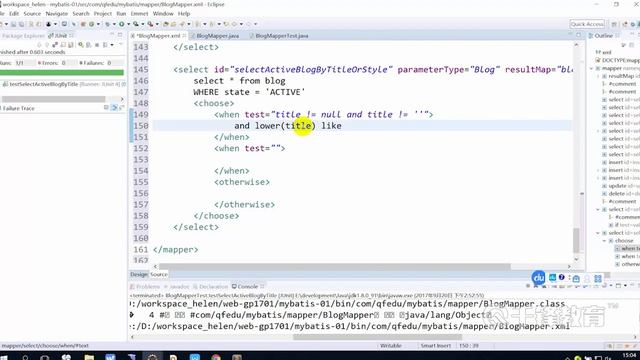Image resolution: width=640 pixels, height=360 pixels.
Task: Click the Failure Trace filter stack icon
Action: (114, 108)
